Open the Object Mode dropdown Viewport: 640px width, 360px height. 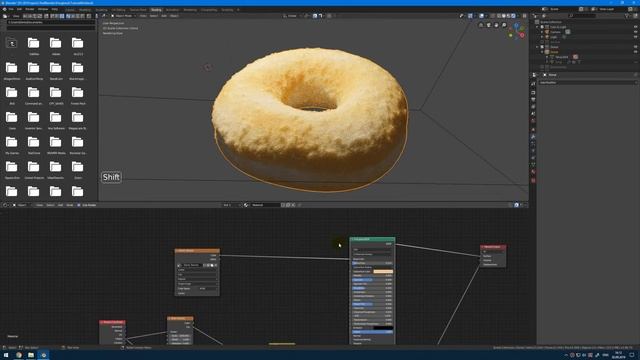pos(124,16)
